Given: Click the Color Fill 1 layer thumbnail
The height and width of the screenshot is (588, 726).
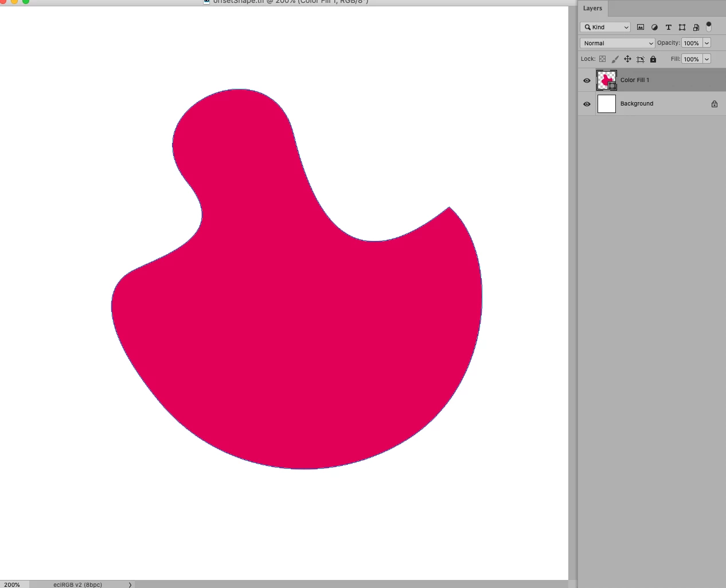Looking at the screenshot, I should (x=607, y=80).
